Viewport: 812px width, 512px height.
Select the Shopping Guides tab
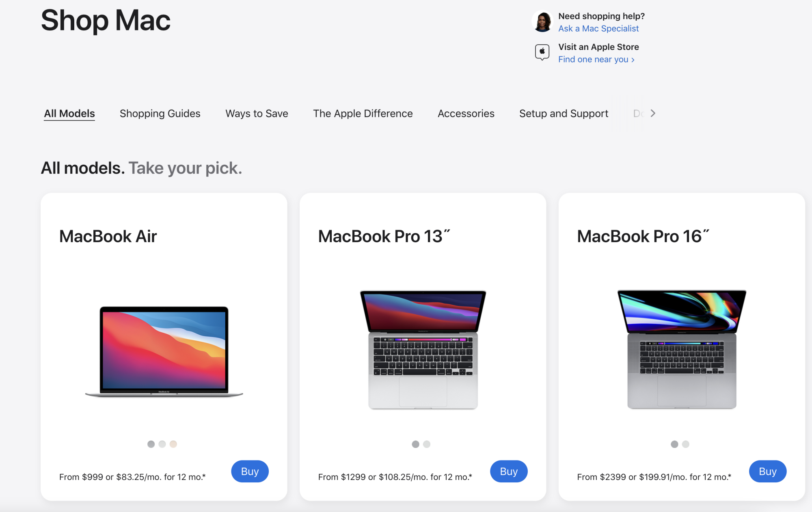click(x=159, y=113)
